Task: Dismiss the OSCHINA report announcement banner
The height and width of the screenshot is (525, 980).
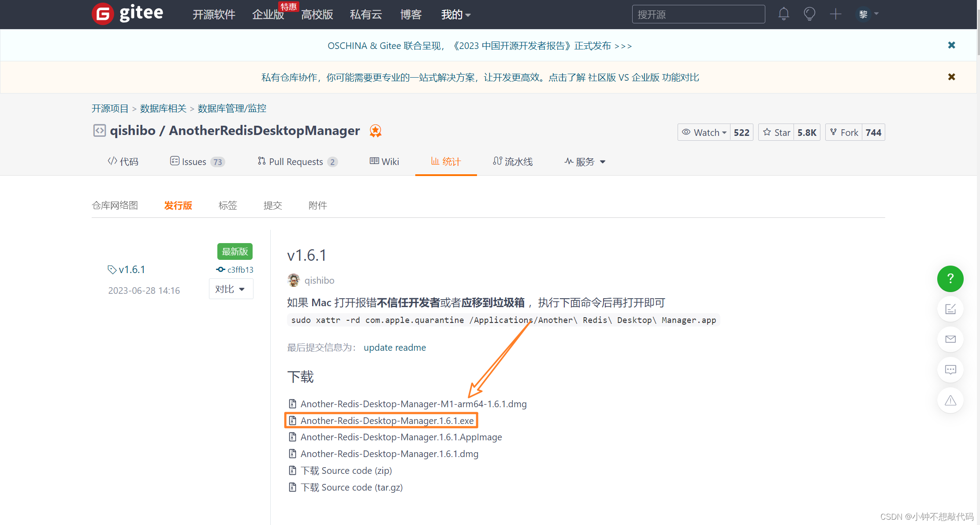Action: [x=951, y=45]
